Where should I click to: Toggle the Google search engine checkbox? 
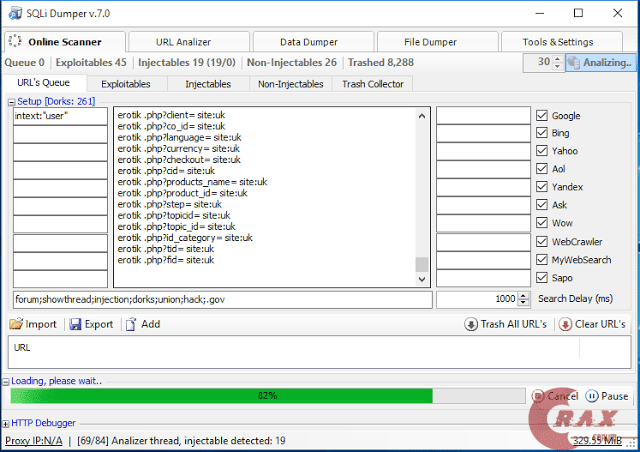(x=542, y=116)
